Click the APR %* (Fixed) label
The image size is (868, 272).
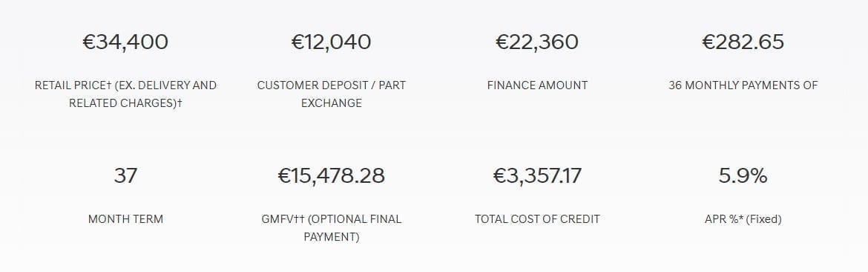click(743, 219)
